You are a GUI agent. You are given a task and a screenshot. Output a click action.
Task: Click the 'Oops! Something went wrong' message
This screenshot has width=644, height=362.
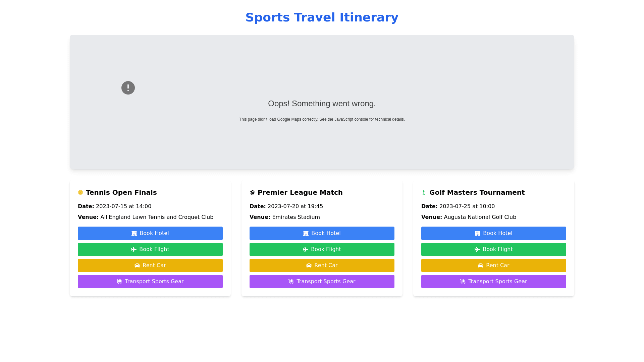point(322,104)
